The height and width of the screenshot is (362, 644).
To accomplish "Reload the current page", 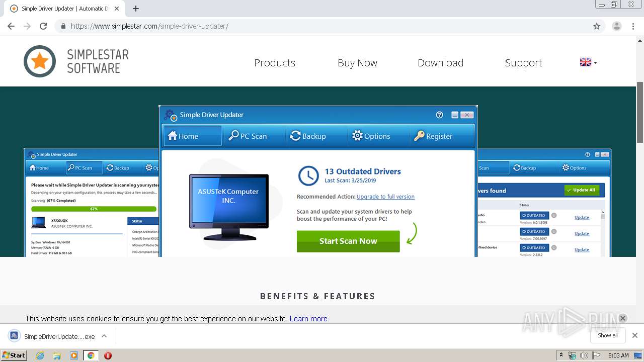I will pos(43,26).
